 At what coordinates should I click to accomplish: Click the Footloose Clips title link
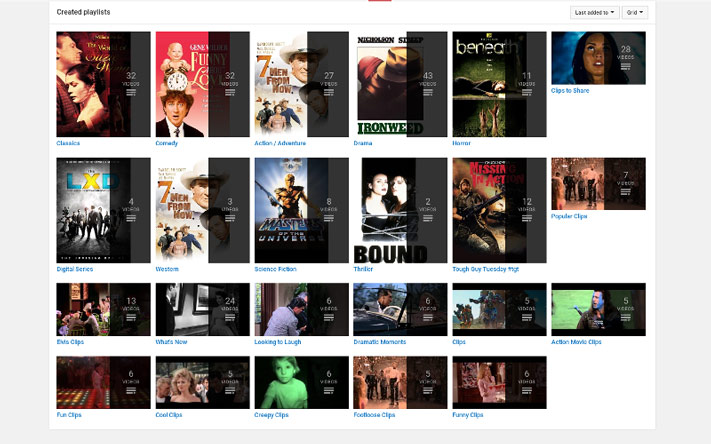pos(374,415)
